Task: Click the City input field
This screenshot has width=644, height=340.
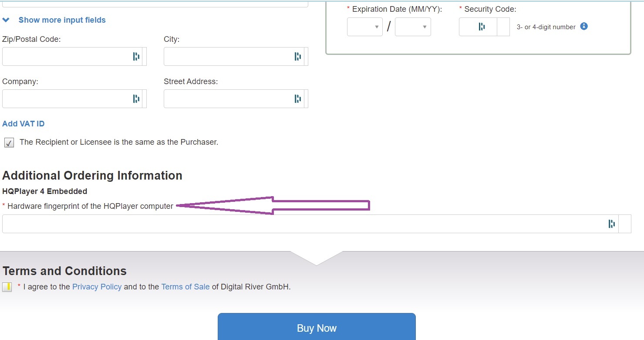Action: tap(226, 56)
